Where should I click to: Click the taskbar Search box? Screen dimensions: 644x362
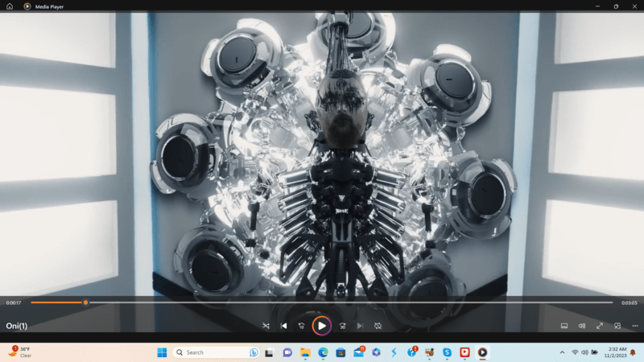213,352
